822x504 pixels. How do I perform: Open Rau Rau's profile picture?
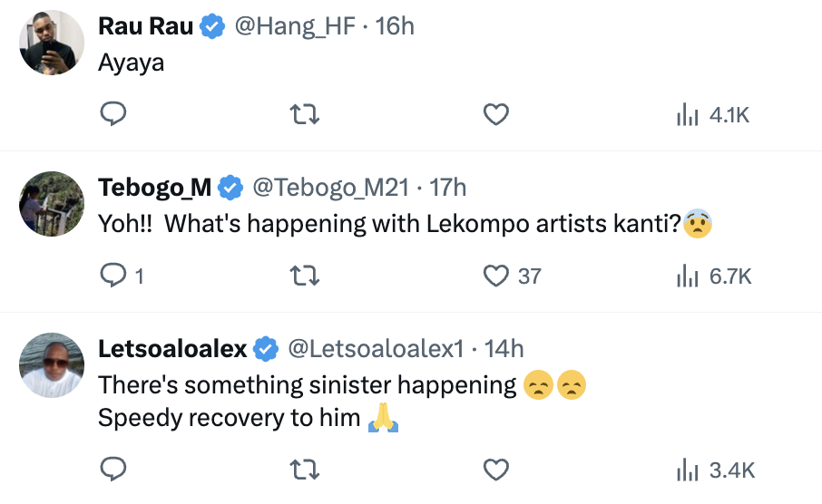[52, 43]
